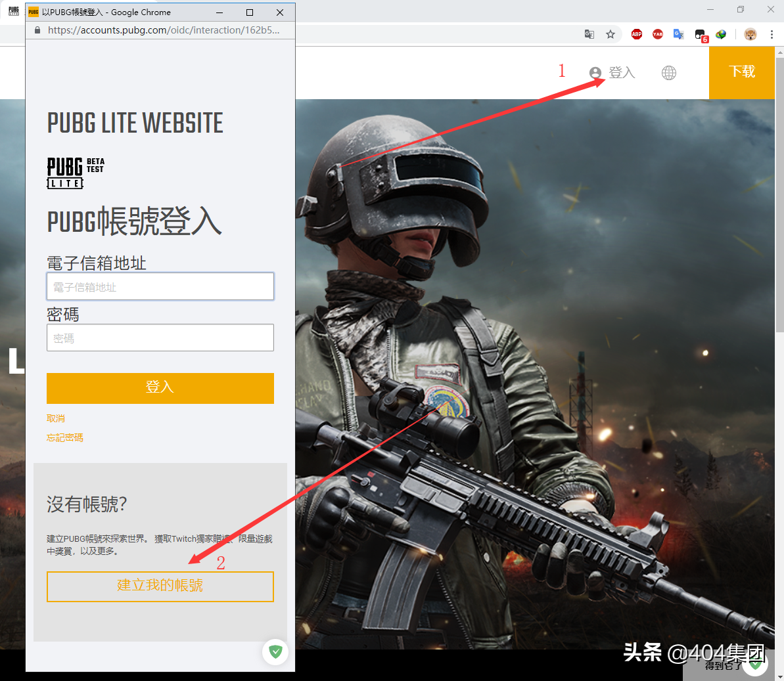Click the 建立我的帳號 create account button

click(x=160, y=586)
